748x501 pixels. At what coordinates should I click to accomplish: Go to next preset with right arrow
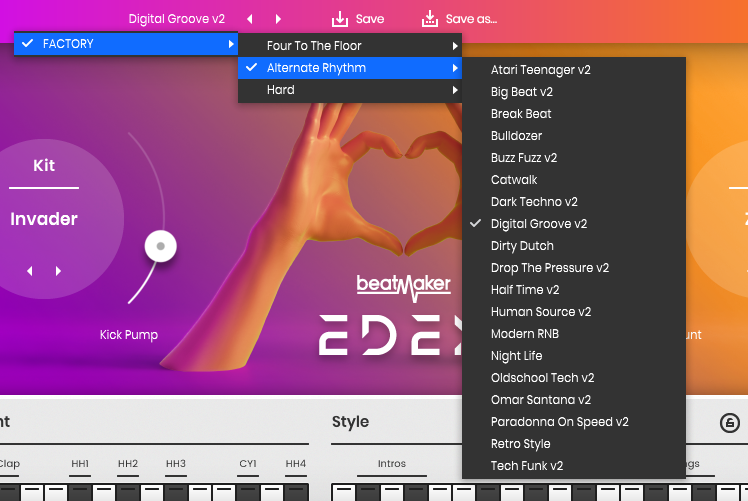coord(278,19)
